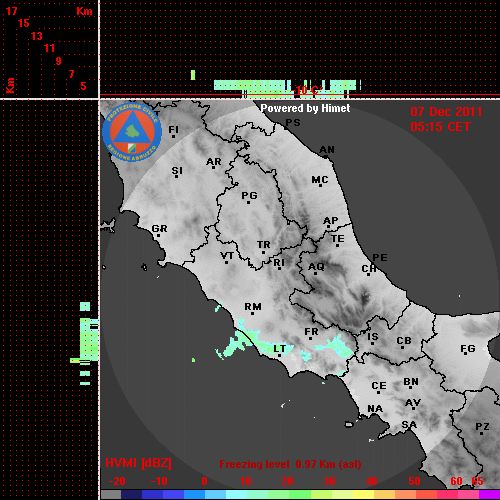Click the PZ city marker
This screenshot has width=500, height=500.
(481, 433)
